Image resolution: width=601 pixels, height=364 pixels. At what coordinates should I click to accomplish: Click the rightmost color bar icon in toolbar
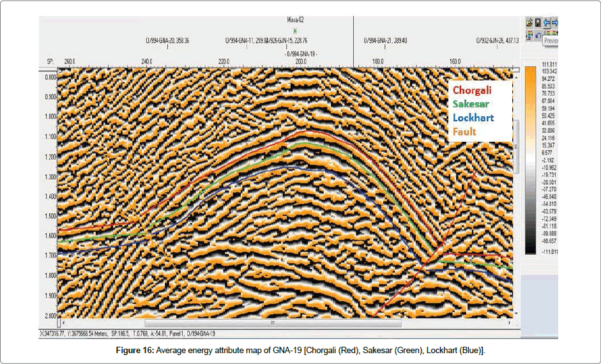555,32
